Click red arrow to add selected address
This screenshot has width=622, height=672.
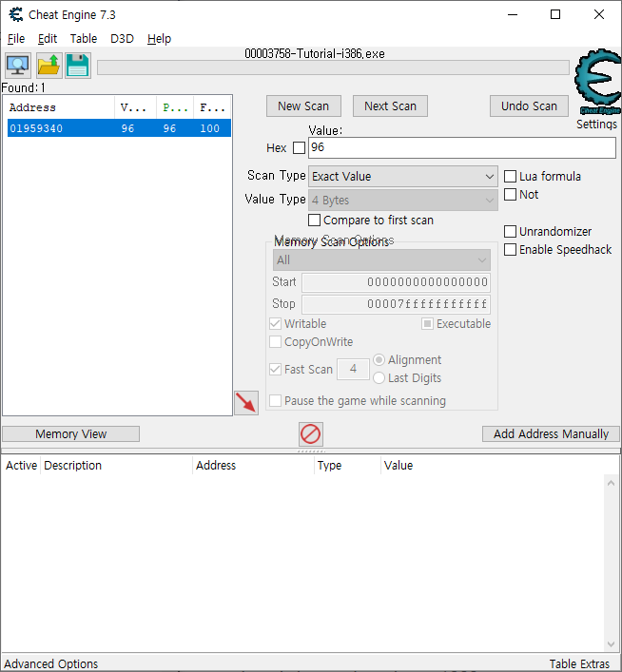246,403
